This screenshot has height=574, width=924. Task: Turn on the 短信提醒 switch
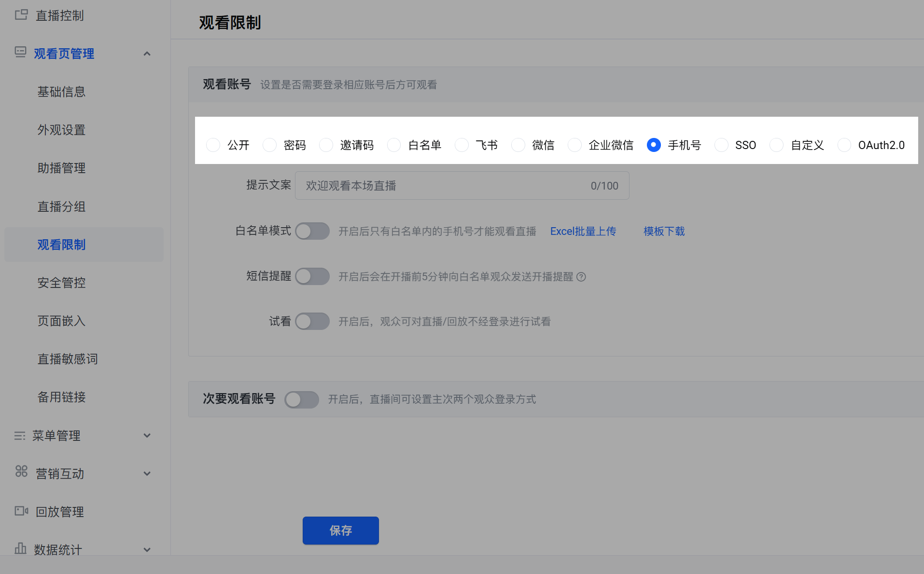coord(312,276)
